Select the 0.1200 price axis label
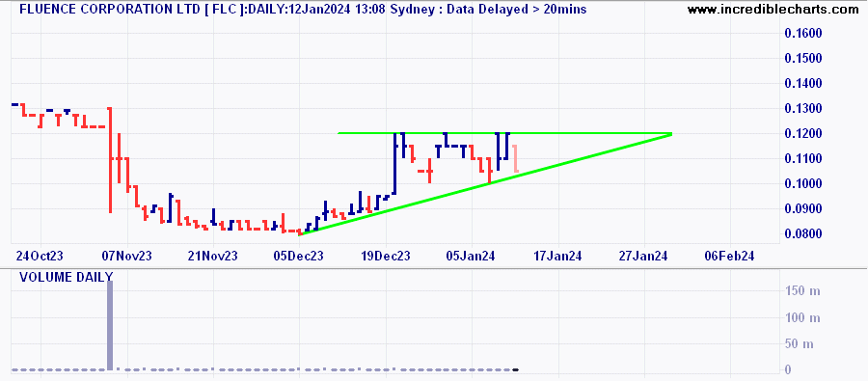The height and width of the screenshot is (381, 868). pyautogui.click(x=803, y=133)
